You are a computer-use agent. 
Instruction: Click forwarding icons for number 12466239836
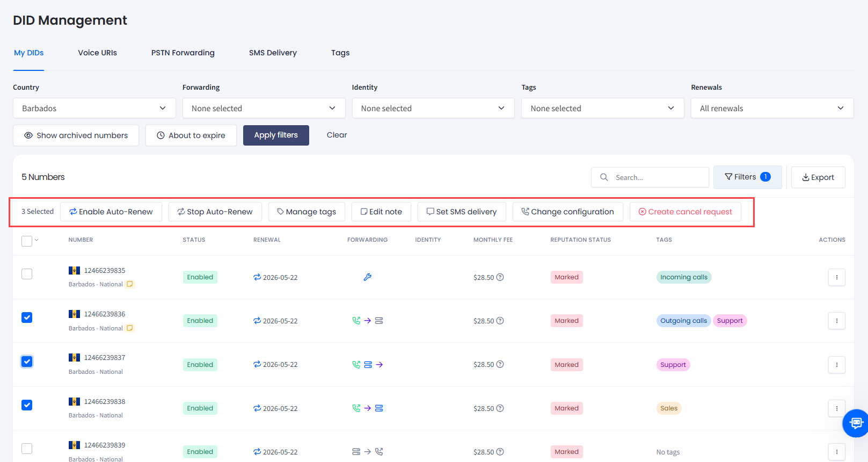click(x=368, y=321)
